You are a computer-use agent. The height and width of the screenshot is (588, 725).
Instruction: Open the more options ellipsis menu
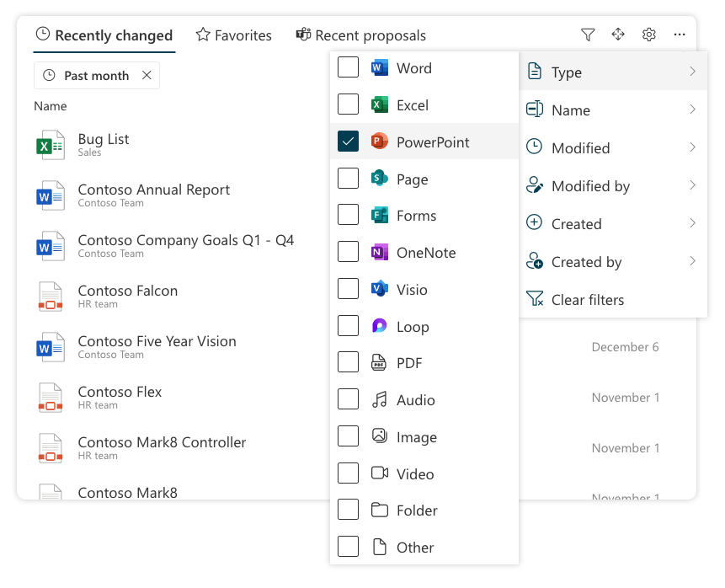point(680,35)
